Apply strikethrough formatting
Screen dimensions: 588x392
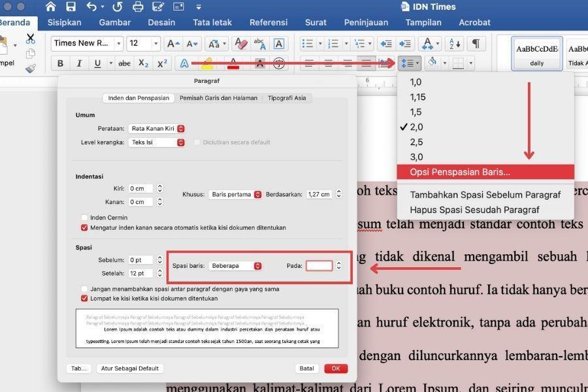click(125, 63)
